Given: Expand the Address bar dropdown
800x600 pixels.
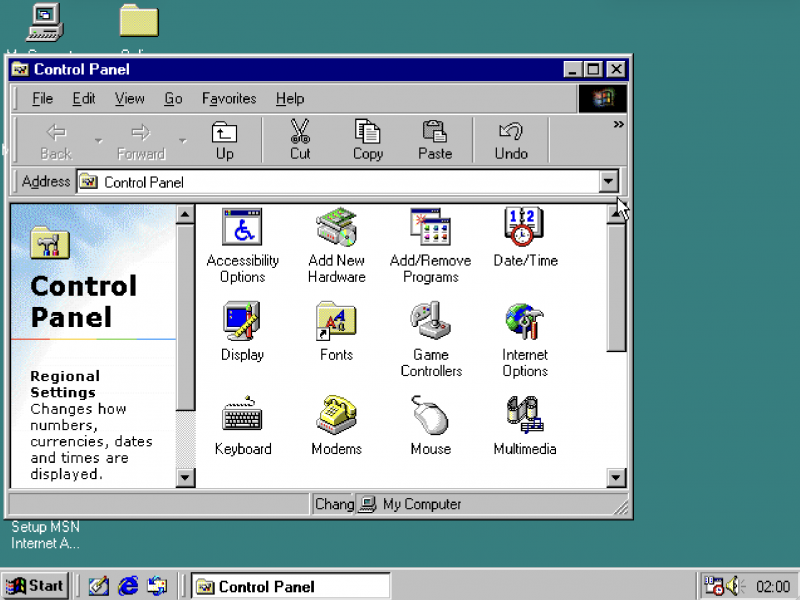Looking at the screenshot, I should (608, 182).
